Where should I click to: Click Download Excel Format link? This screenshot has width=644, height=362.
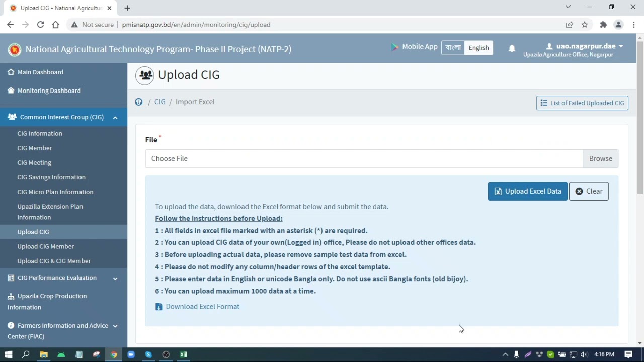(197, 306)
